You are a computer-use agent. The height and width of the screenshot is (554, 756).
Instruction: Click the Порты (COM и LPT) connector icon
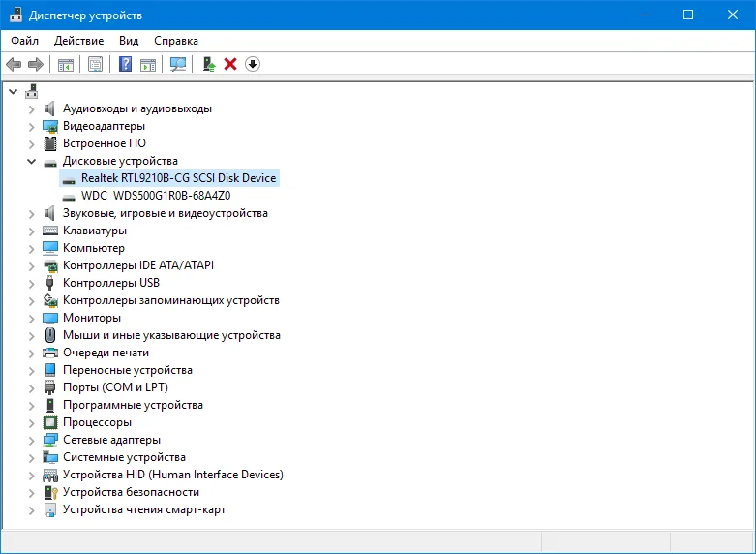[x=49, y=387]
